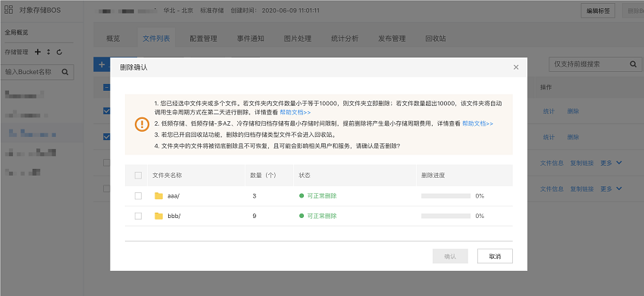Close the delete confirmation dialog
This screenshot has width=644, height=296.
click(x=516, y=67)
